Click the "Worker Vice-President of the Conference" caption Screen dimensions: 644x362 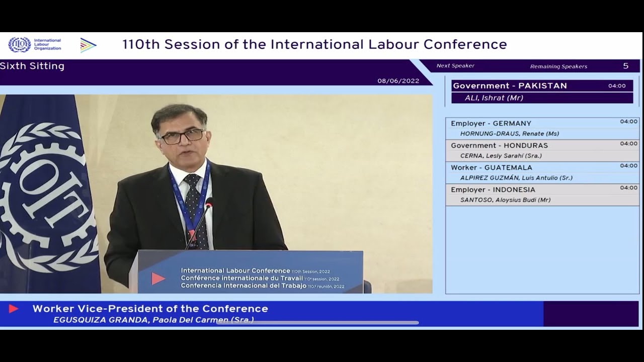click(150, 309)
